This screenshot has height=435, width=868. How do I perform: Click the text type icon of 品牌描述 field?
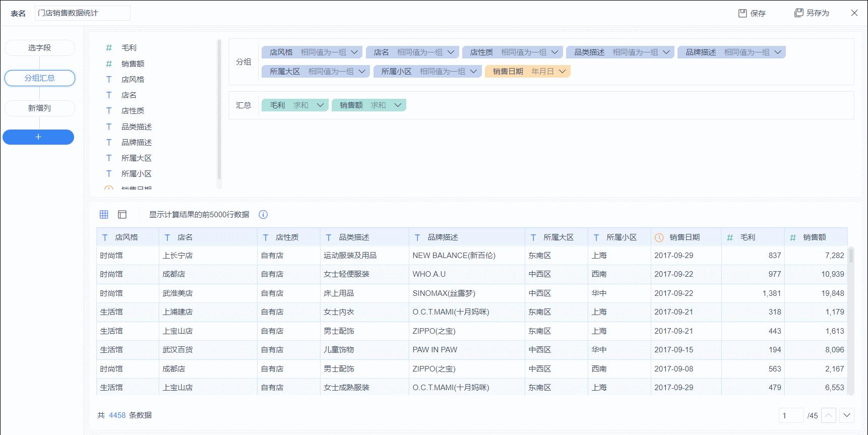(109, 142)
